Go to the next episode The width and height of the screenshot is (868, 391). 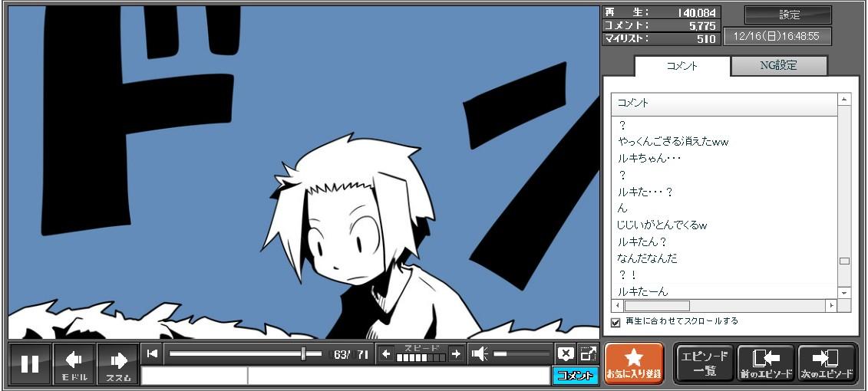tap(827, 363)
